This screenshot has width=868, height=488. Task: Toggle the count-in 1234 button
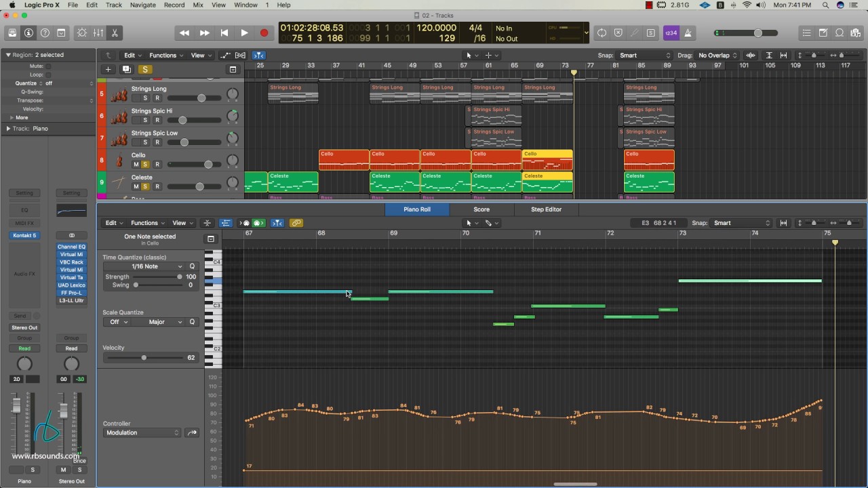(671, 33)
